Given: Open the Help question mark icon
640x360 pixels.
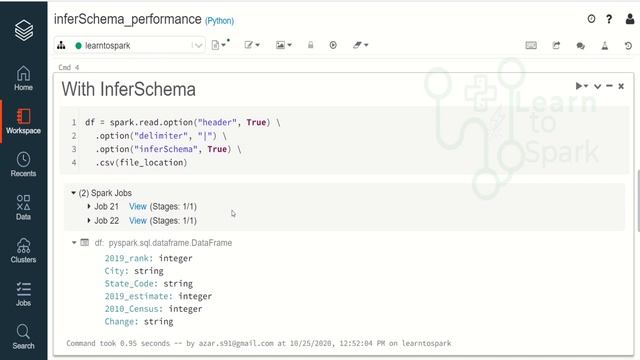Looking at the screenshot, I should [609, 19].
